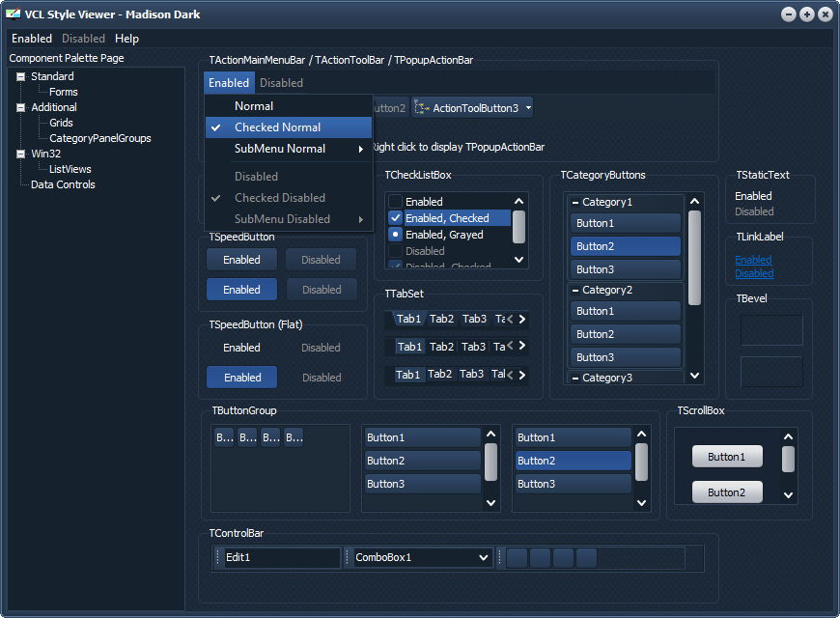
Task: Open the ComboBox1 dropdown
Action: (483, 557)
